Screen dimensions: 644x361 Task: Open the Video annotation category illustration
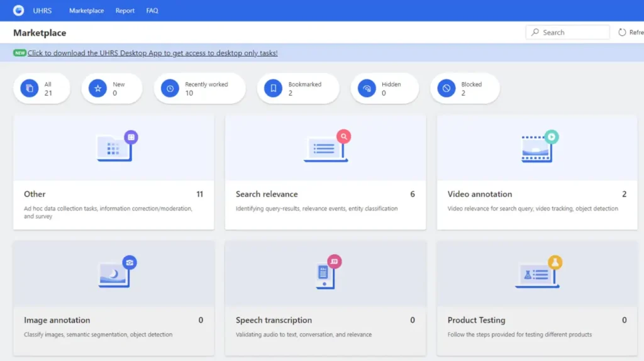540,146
